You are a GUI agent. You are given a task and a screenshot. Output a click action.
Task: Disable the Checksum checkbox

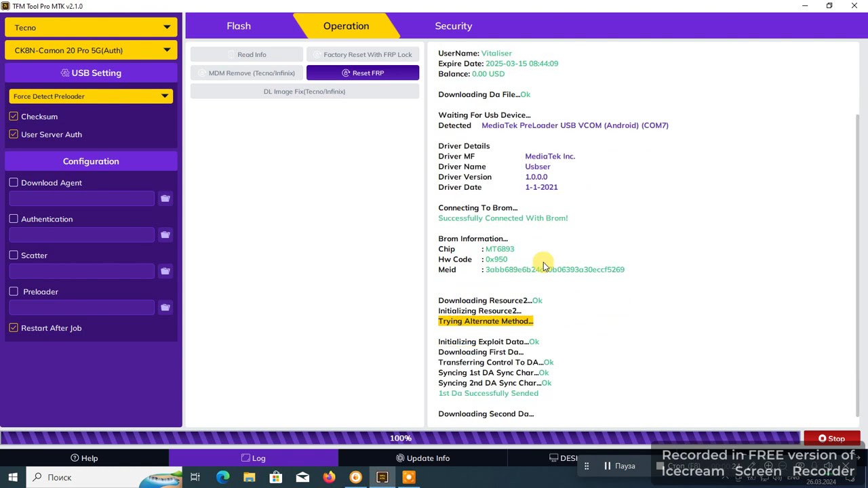tap(14, 117)
